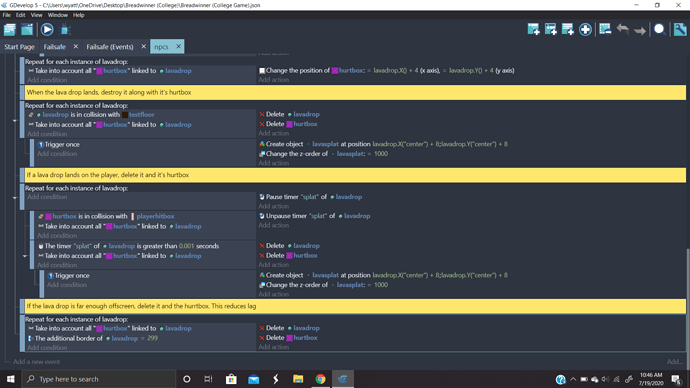Click the GDevelop taskbar icon

(x=343, y=379)
